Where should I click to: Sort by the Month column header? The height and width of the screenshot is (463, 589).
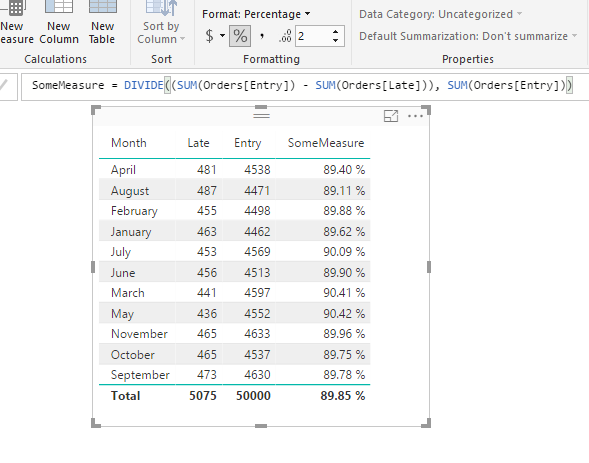pyautogui.click(x=129, y=143)
